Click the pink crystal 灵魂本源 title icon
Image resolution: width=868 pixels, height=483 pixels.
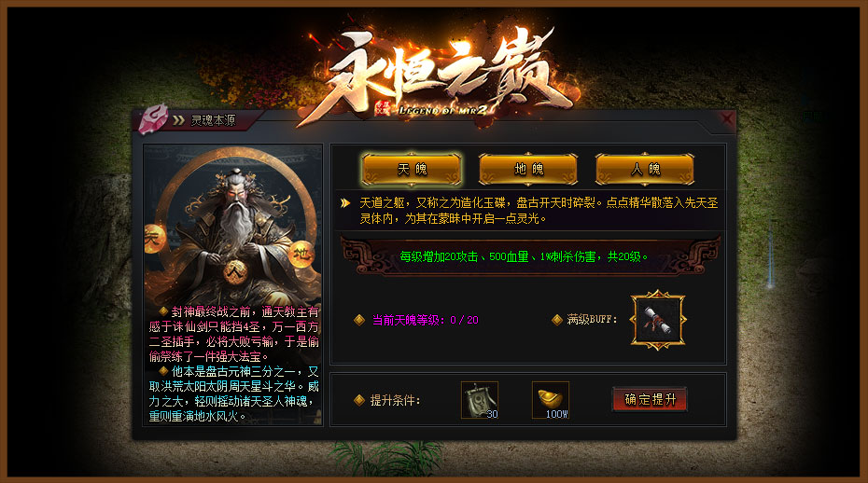pyautogui.click(x=153, y=119)
